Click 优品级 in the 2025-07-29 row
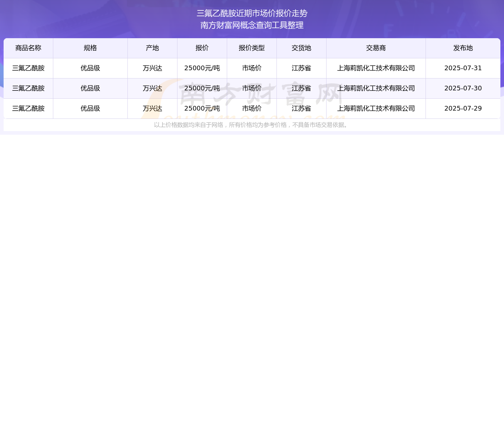The image size is (504, 434). [x=90, y=108]
